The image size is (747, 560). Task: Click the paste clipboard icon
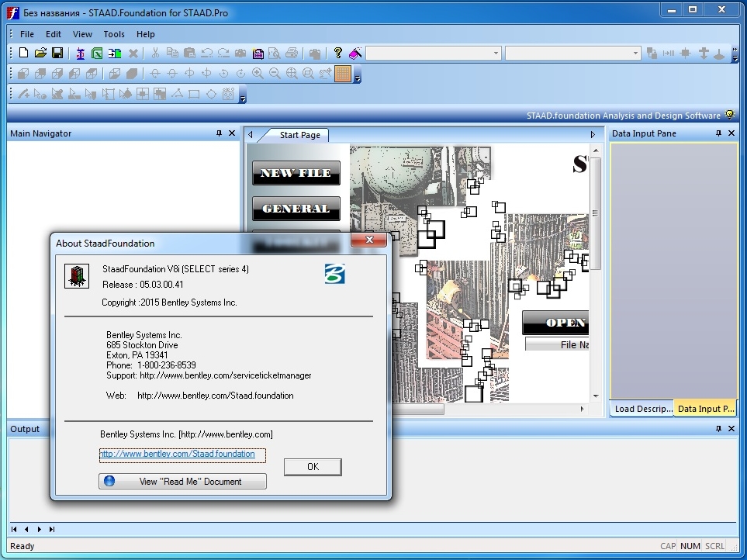click(x=189, y=53)
